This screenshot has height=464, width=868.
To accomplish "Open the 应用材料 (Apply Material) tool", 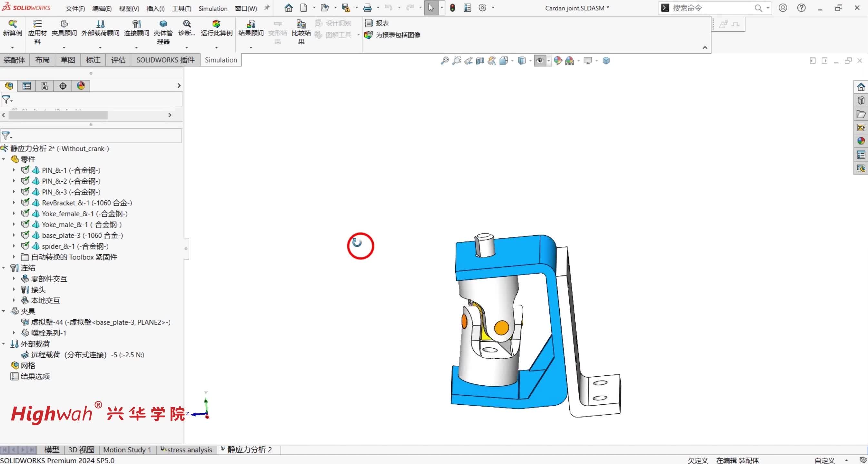I will [x=37, y=24].
